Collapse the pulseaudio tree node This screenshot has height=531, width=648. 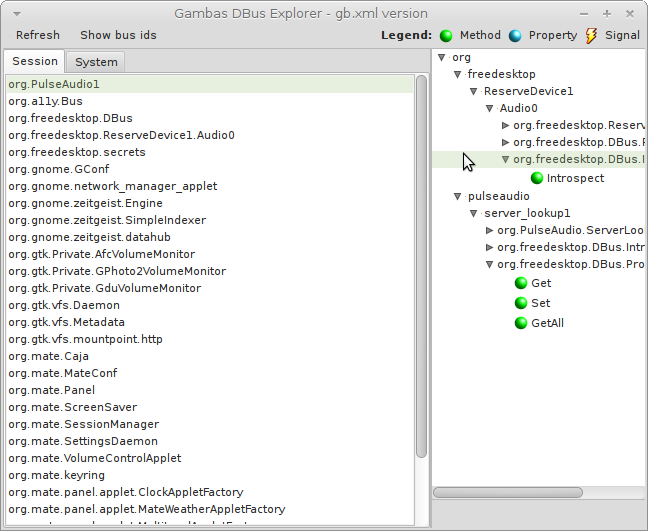coord(457,196)
